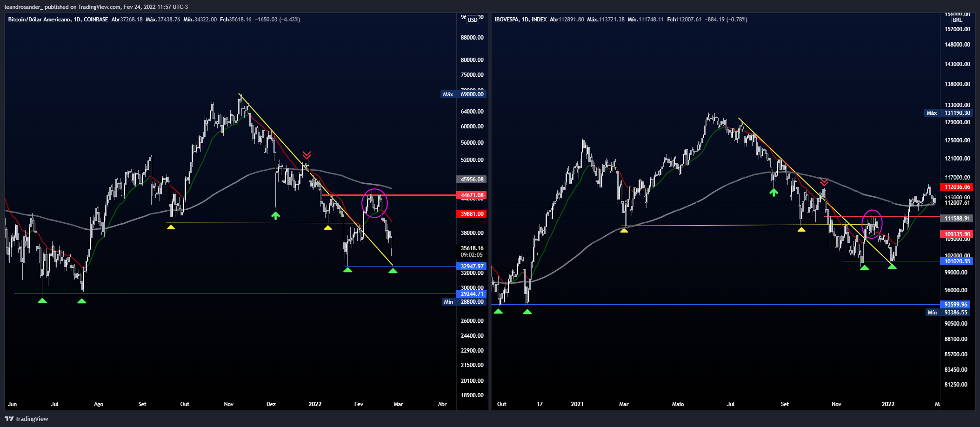Click the Mín 28800.00 price label

(x=463, y=302)
